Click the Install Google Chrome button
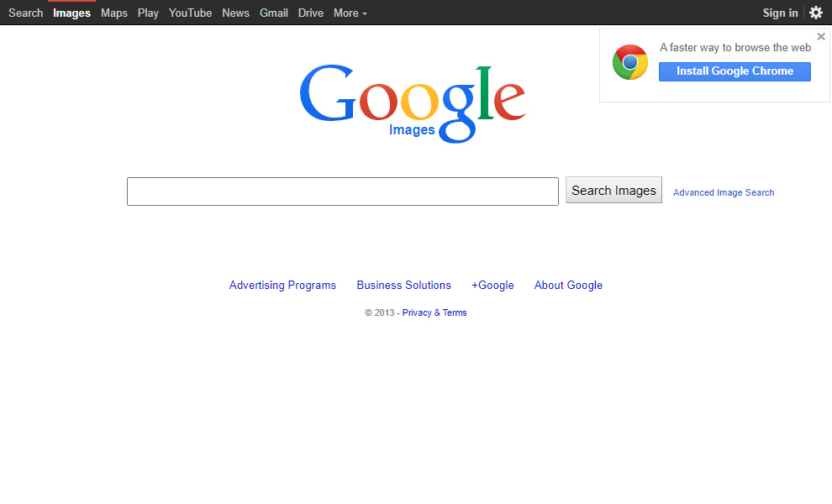Screen dimensions: 832x504 (735, 71)
